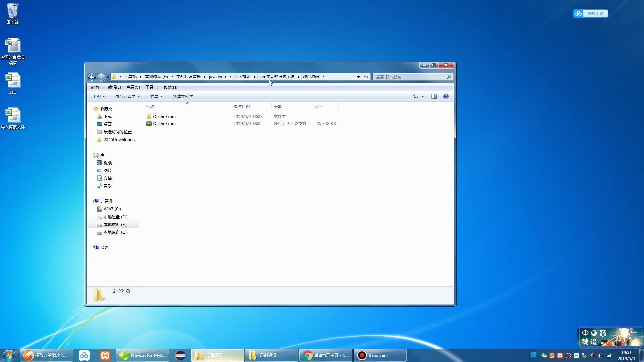Viewport: 644px width, 362px height.
Task: Open recent locations dropdown beside forward arrow
Action: coord(108,77)
